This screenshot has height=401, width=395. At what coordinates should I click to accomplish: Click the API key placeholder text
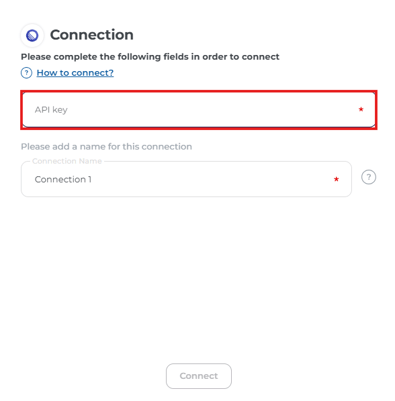click(x=51, y=110)
